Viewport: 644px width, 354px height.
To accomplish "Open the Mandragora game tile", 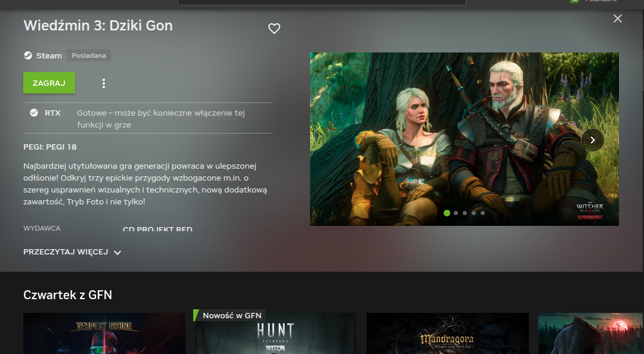I will [447, 334].
